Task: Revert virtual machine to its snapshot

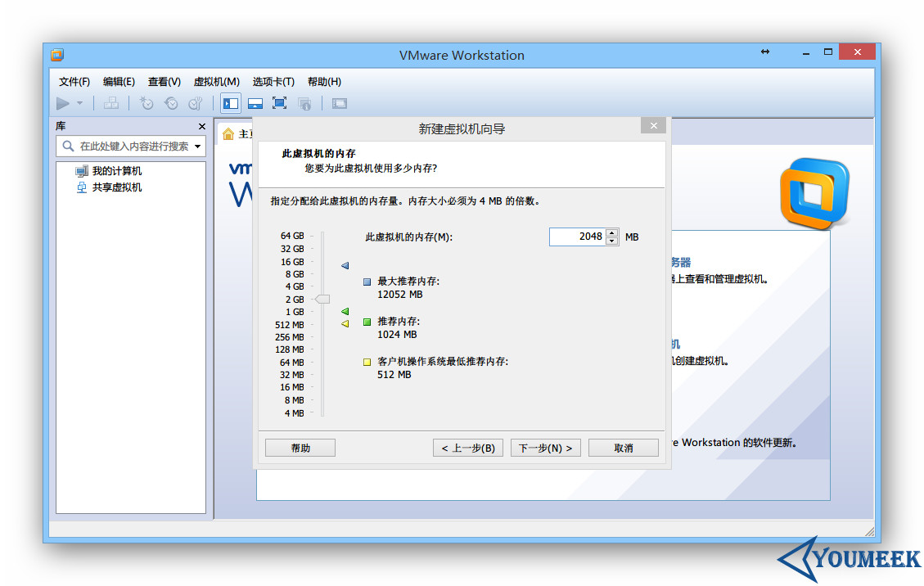Action: coord(171,102)
